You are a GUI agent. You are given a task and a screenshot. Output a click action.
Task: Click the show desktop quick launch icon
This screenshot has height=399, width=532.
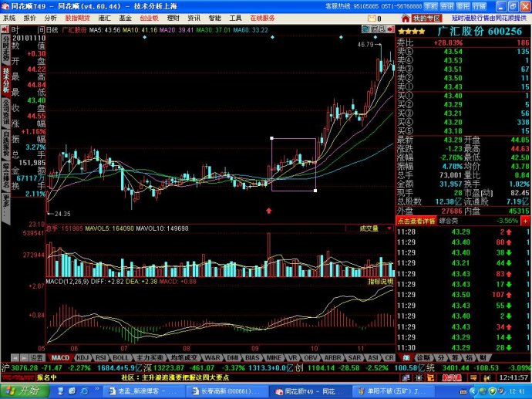point(61,391)
